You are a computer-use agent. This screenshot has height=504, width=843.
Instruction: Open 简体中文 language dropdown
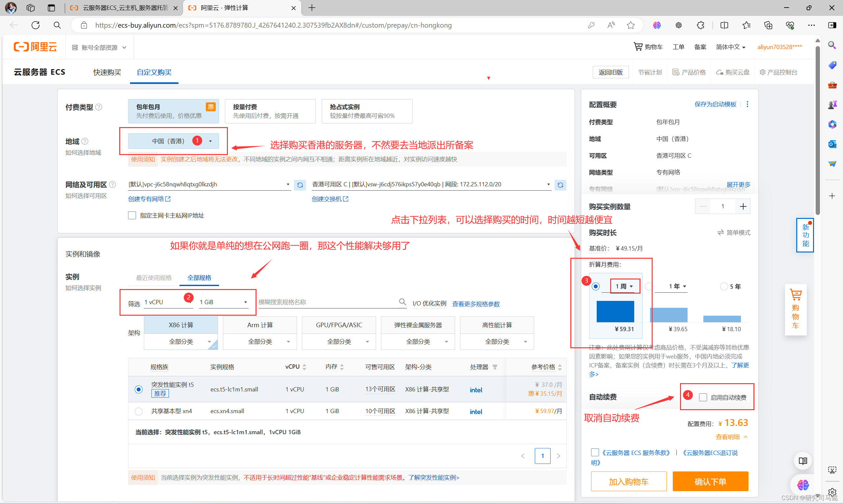tap(731, 47)
